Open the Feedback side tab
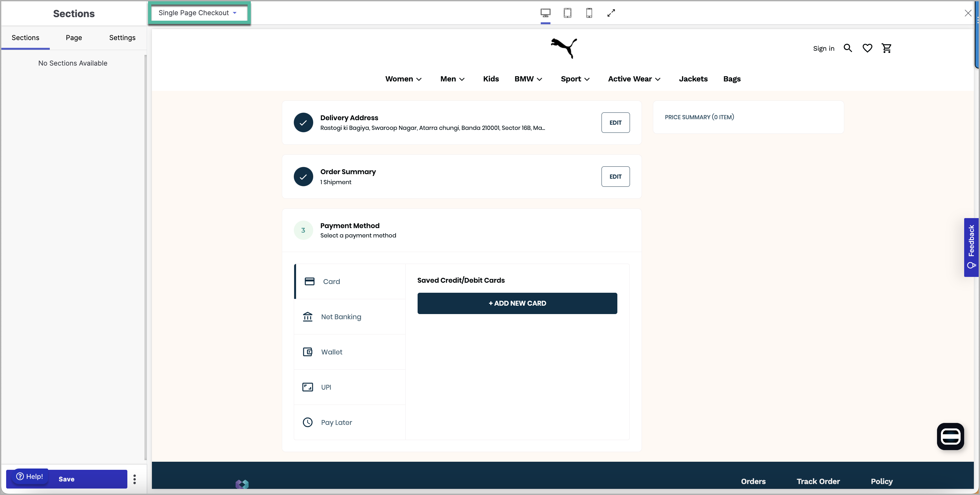This screenshot has height=495, width=980. 971,247
